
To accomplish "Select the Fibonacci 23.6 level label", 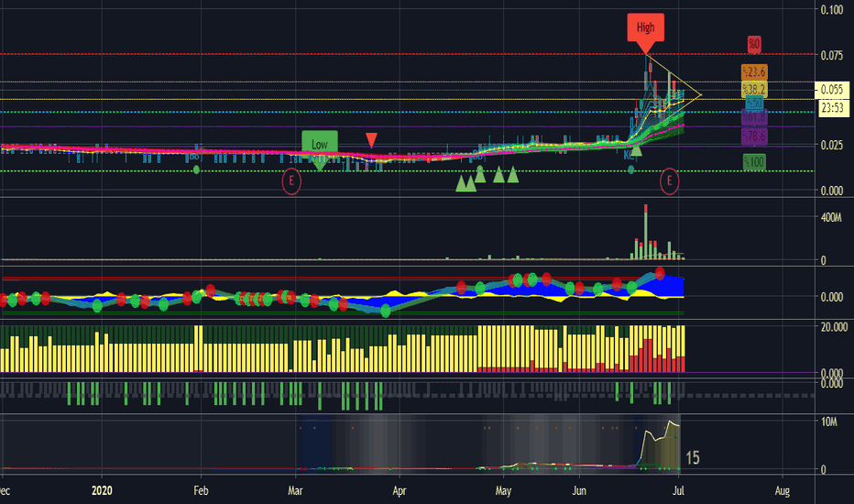I will [x=754, y=71].
